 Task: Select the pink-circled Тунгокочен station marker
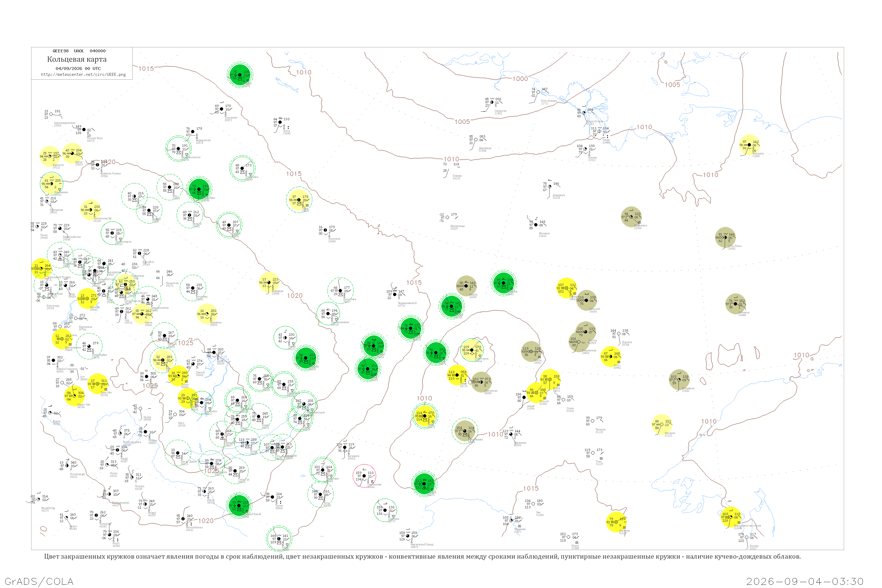(365, 476)
